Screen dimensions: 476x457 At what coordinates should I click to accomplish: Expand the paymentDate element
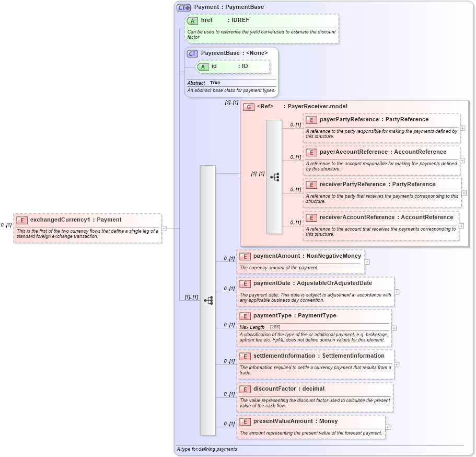pyautogui.click(x=397, y=292)
